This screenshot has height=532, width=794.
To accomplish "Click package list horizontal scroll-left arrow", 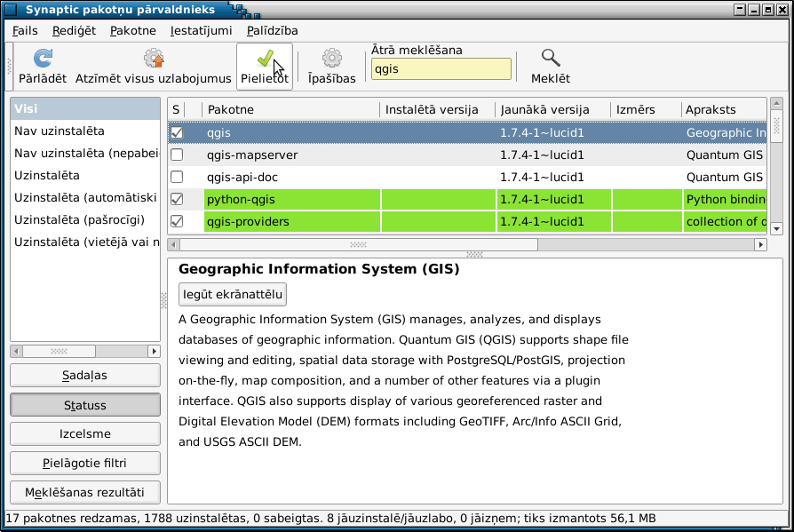I will tap(174, 245).
